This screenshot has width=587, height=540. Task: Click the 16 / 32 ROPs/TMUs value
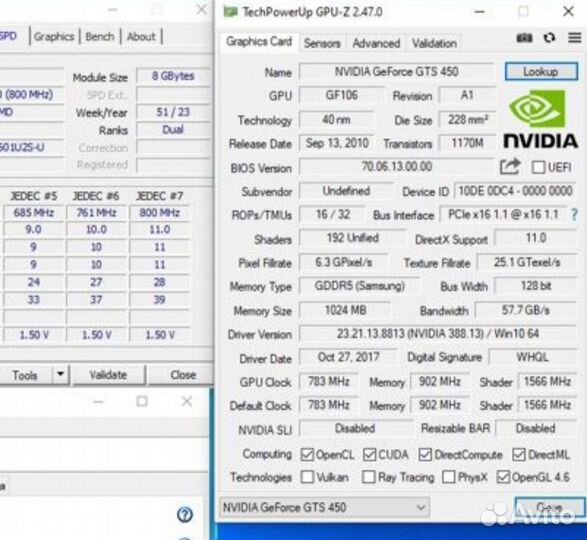(x=332, y=215)
